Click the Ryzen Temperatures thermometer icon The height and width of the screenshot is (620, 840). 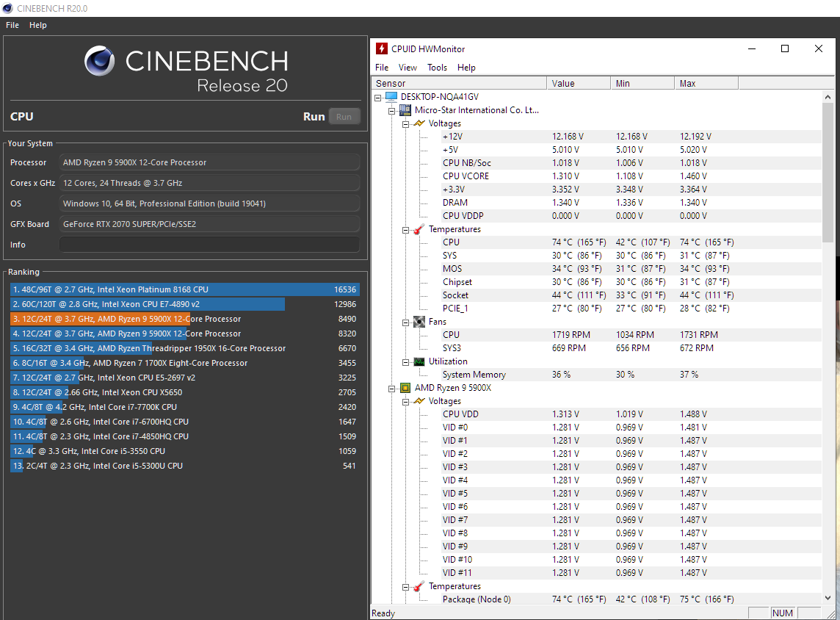419,586
